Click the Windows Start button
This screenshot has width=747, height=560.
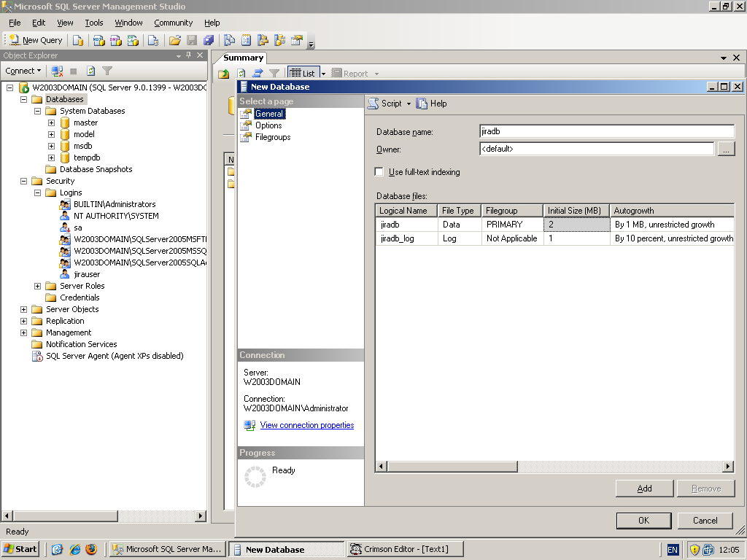pyautogui.click(x=20, y=549)
